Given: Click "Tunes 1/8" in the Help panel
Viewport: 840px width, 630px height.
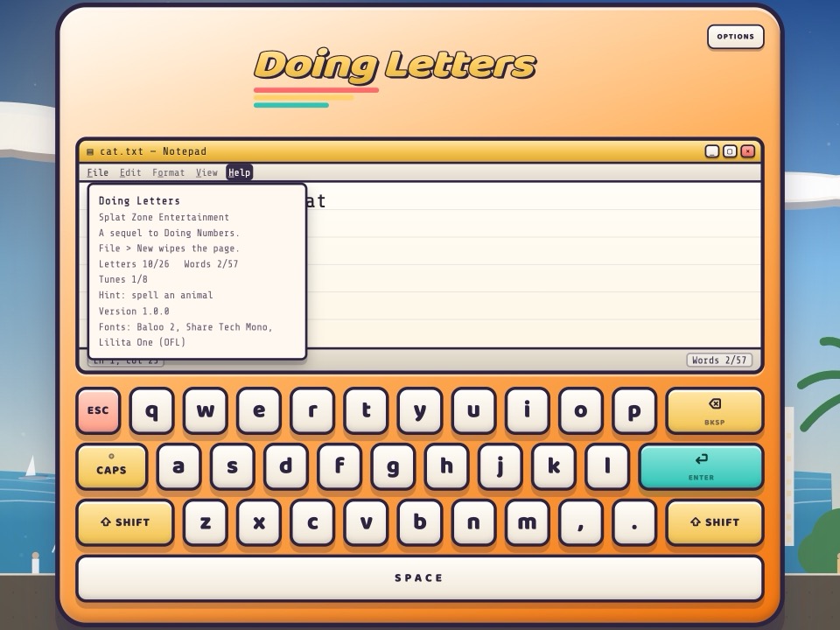Looking at the screenshot, I should [x=123, y=279].
